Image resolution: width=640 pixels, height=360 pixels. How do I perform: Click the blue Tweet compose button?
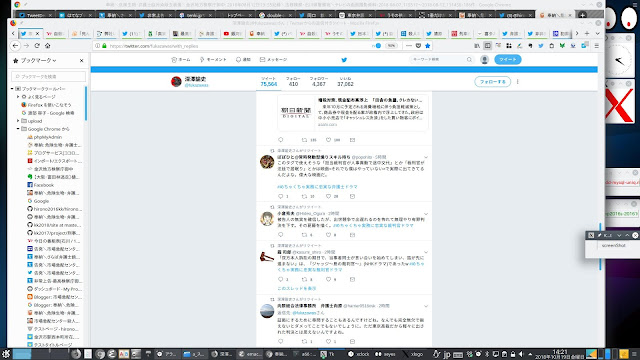pos(507,60)
